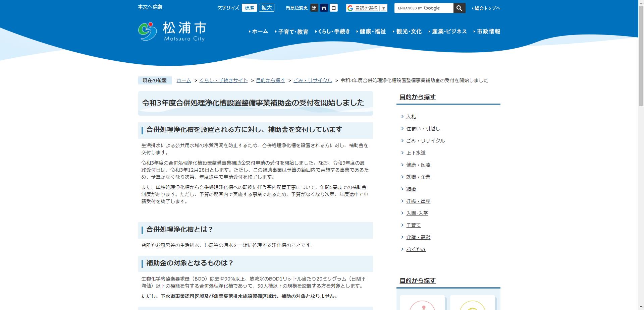Screen dimensions: 644x310
Task: Click the arrow icon before 総合トップへ
Action: coord(473,8)
